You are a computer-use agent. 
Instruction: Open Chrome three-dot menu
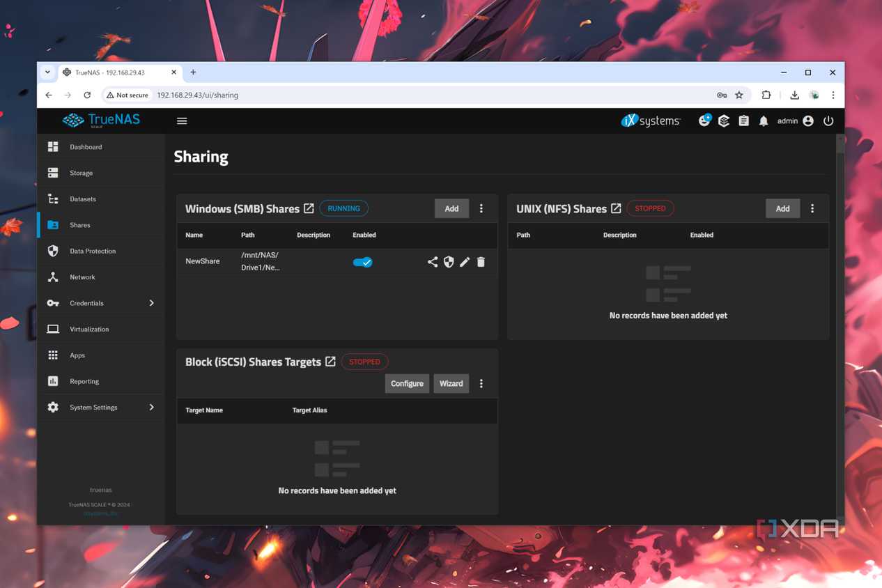click(833, 95)
